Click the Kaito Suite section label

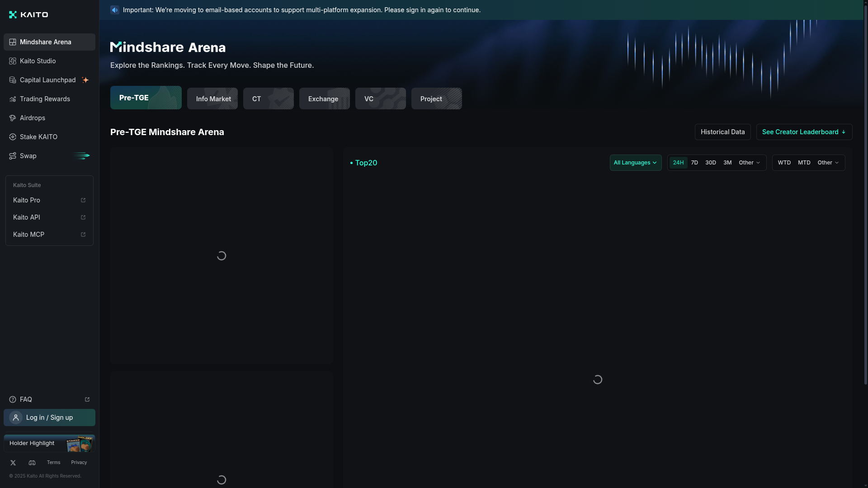[x=27, y=185]
